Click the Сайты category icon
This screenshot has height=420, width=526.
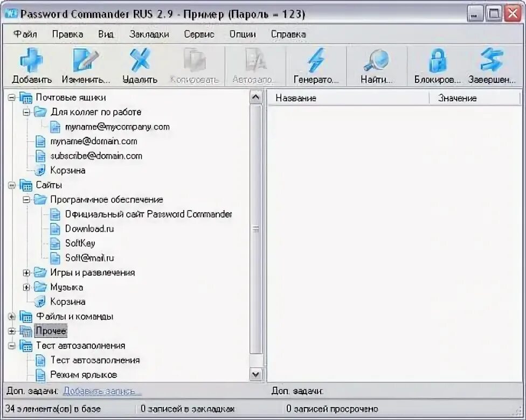point(26,185)
